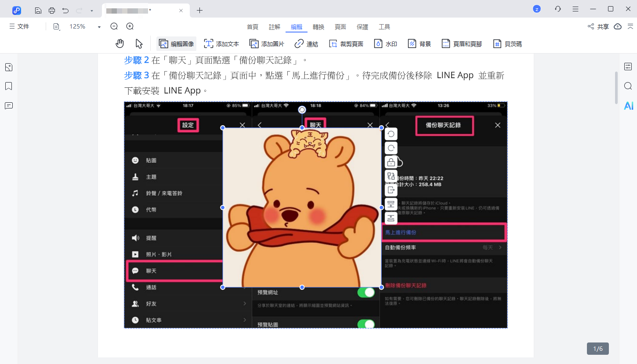Open the bookmarks sidebar panel
The height and width of the screenshot is (364, 637).
tap(8, 86)
